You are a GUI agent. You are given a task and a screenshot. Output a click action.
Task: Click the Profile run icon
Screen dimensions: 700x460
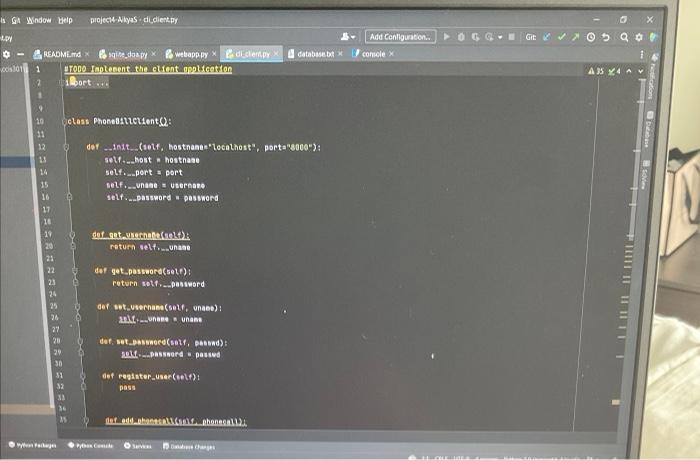490,37
